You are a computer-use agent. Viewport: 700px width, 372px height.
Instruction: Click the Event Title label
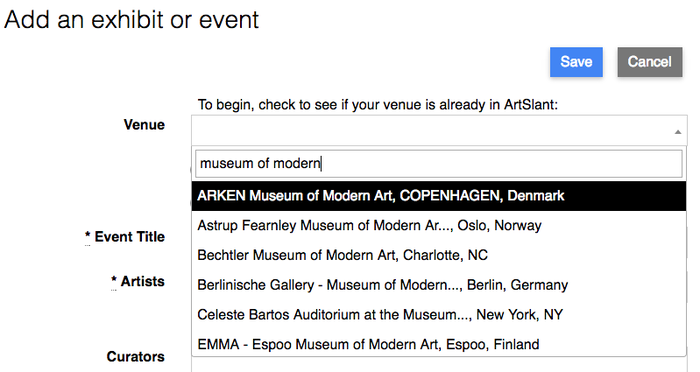tap(129, 237)
